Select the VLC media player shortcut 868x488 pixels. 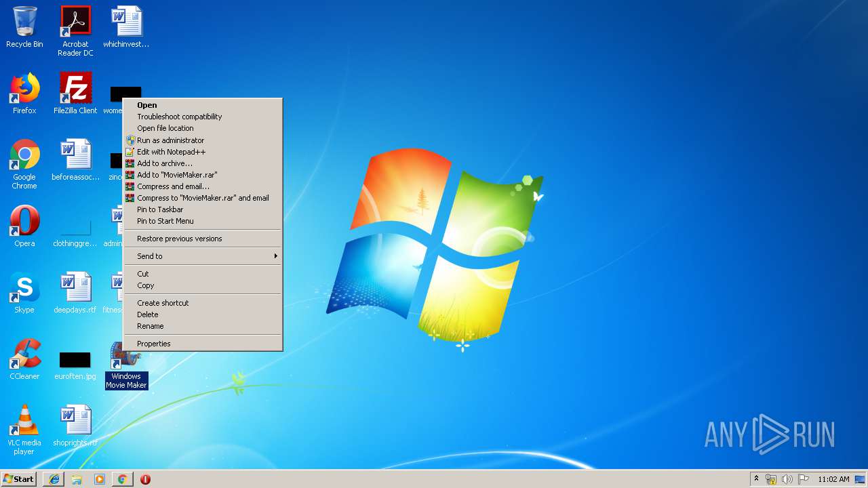coord(24,430)
